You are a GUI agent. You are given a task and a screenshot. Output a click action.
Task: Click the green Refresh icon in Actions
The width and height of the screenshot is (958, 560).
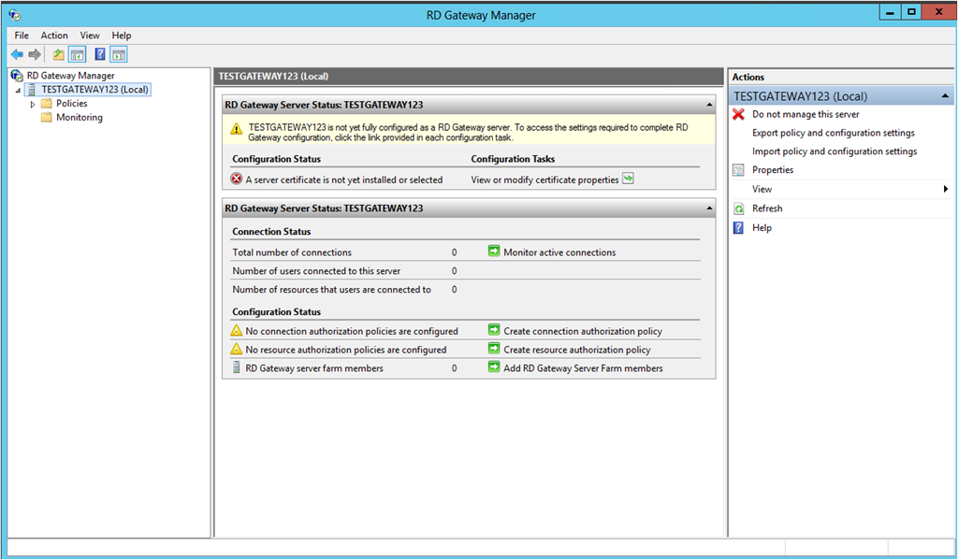point(739,208)
